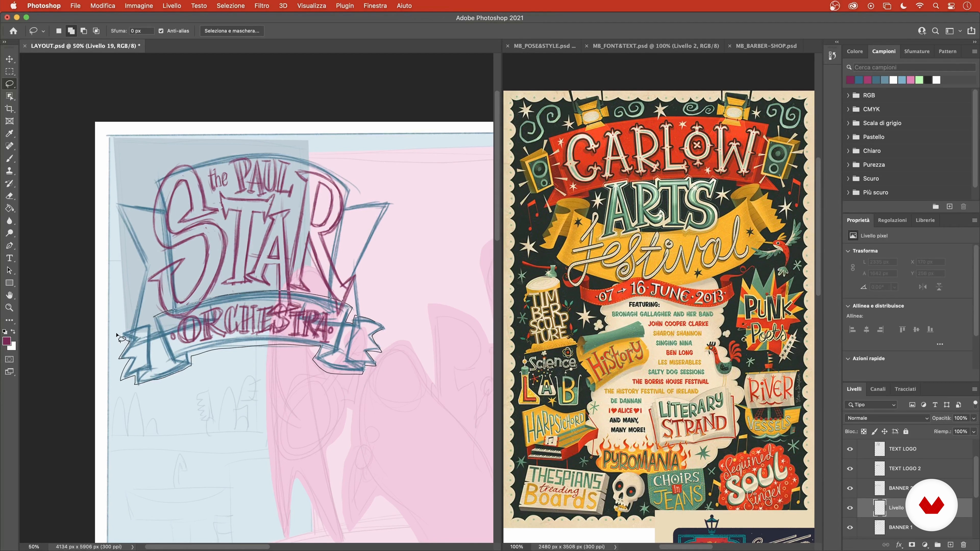Toggle visibility of BANNER 2 layer
Image resolution: width=980 pixels, height=551 pixels.
[850, 488]
